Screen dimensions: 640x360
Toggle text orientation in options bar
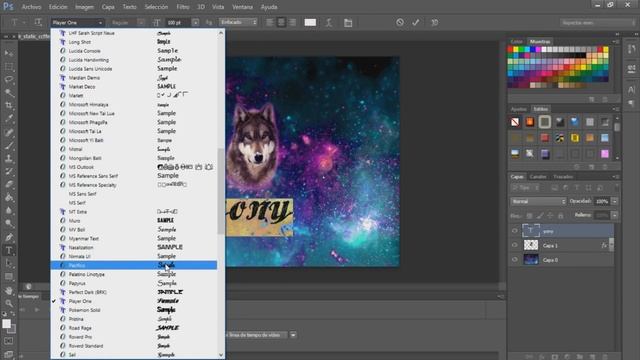(x=38, y=22)
